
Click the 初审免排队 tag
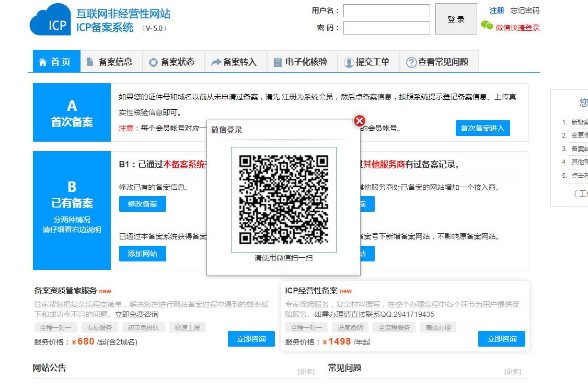[143, 327]
